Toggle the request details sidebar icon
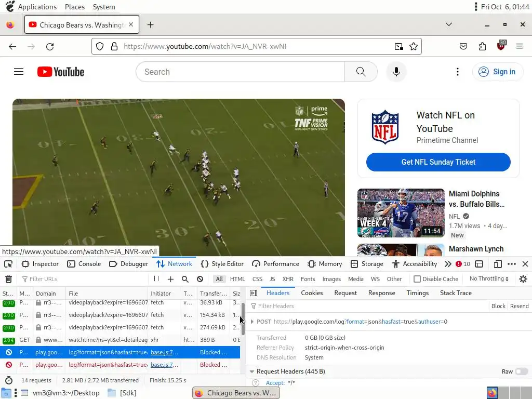Viewport: 532px width, 399px height. [254, 293]
